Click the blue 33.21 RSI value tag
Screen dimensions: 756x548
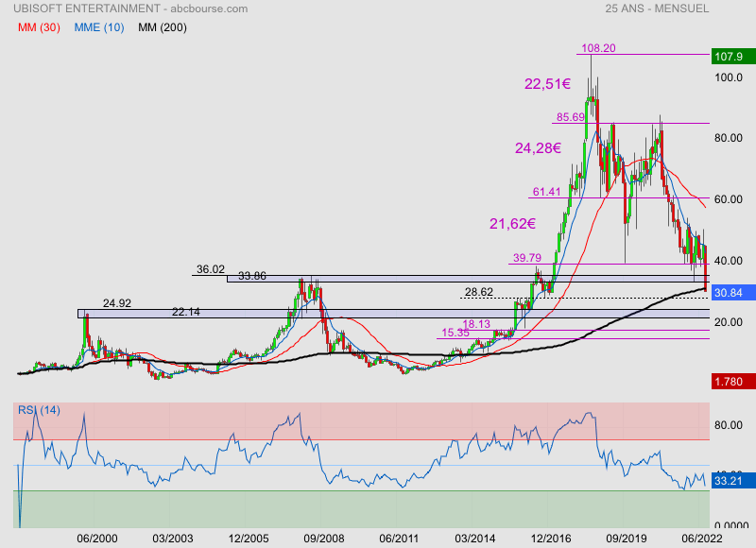point(733,481)
